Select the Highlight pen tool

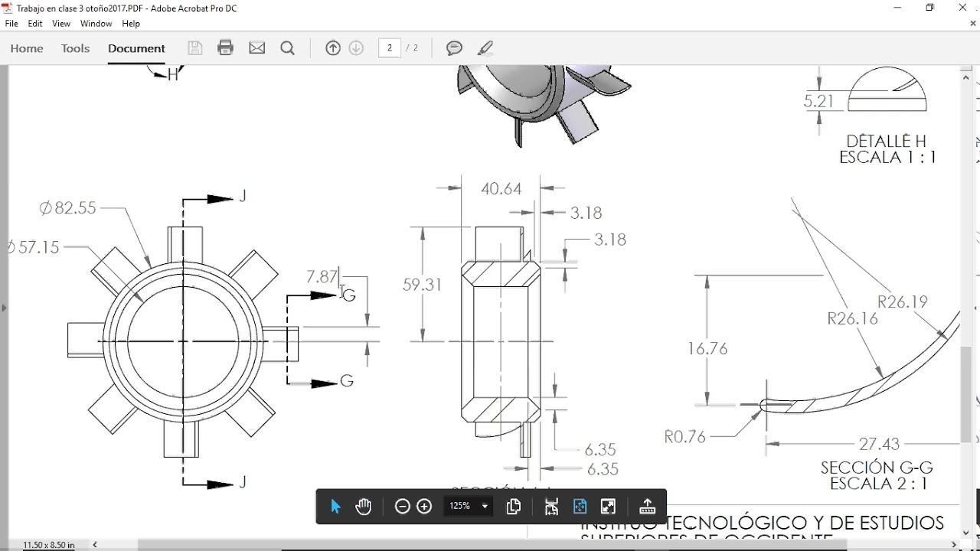485,48
